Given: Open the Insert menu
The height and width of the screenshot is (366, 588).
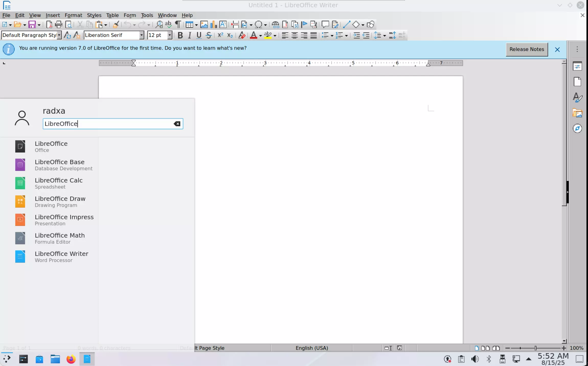Looking at the screenshot, I should pyautogui.click(x=53, y=15).
